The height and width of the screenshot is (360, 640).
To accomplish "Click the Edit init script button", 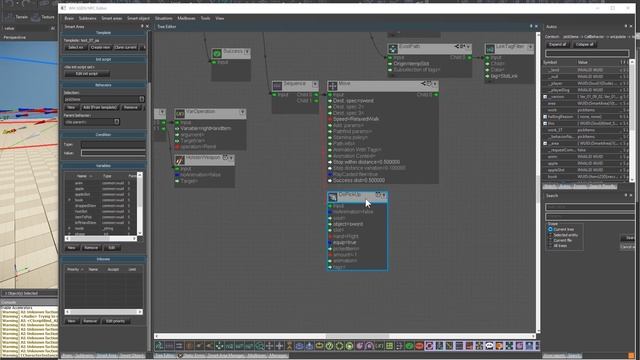I will pyautogui.click(x=87, y=74).
